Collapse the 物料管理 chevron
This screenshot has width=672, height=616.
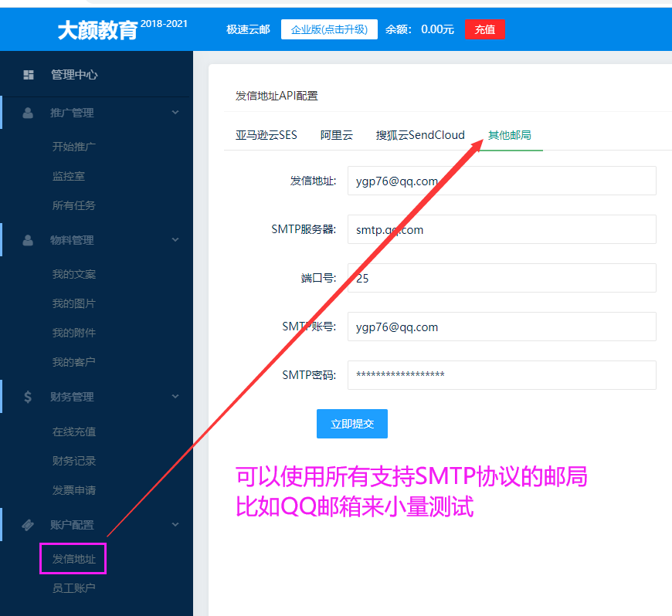point(175,240)
